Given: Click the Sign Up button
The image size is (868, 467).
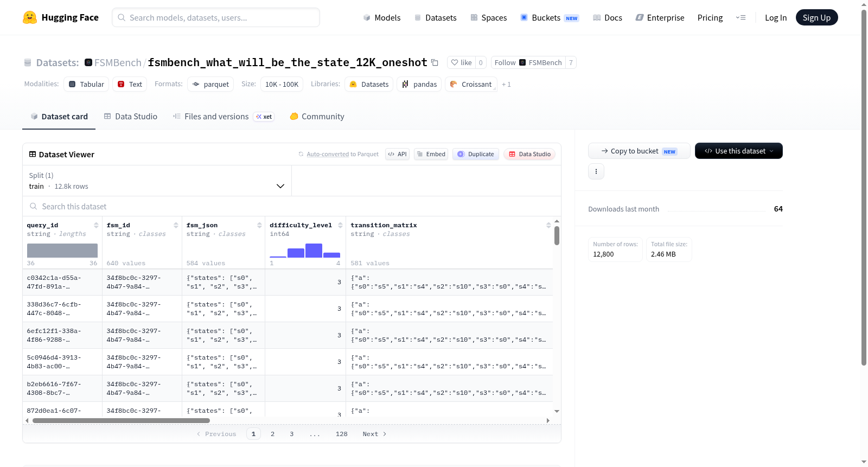Looking at the screenshot, I should tap(816, 17).
